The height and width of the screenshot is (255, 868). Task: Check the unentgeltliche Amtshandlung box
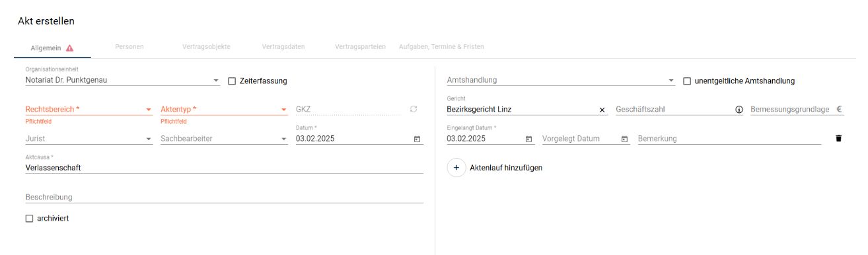(x=687, y=81)
